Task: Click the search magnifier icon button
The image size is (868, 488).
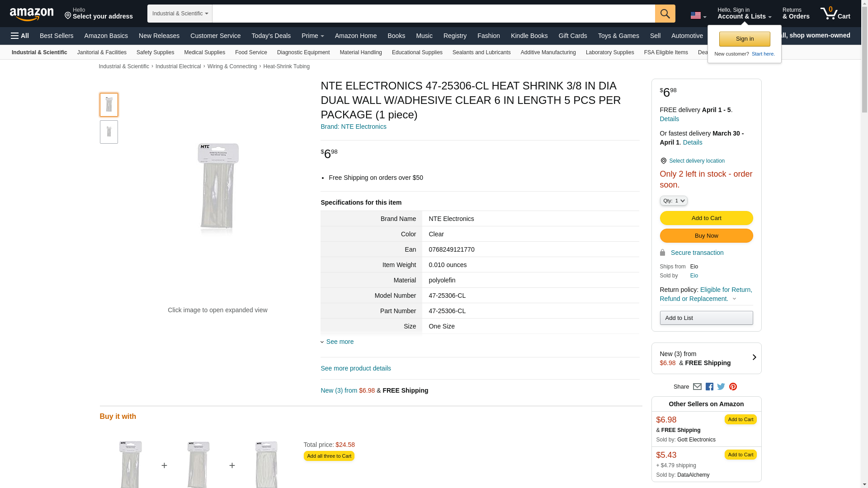Action: coord(665,14)
